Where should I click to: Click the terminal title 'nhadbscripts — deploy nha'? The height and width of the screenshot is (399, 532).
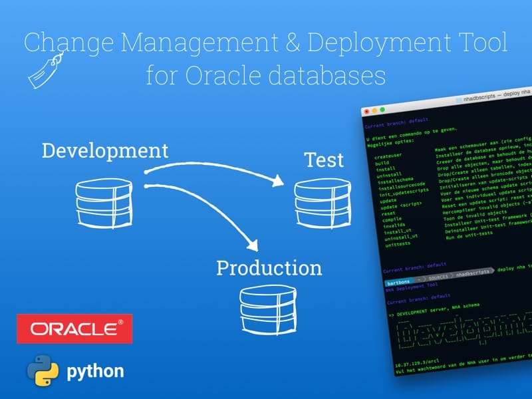pyautogui.click(x=497, y=95)
